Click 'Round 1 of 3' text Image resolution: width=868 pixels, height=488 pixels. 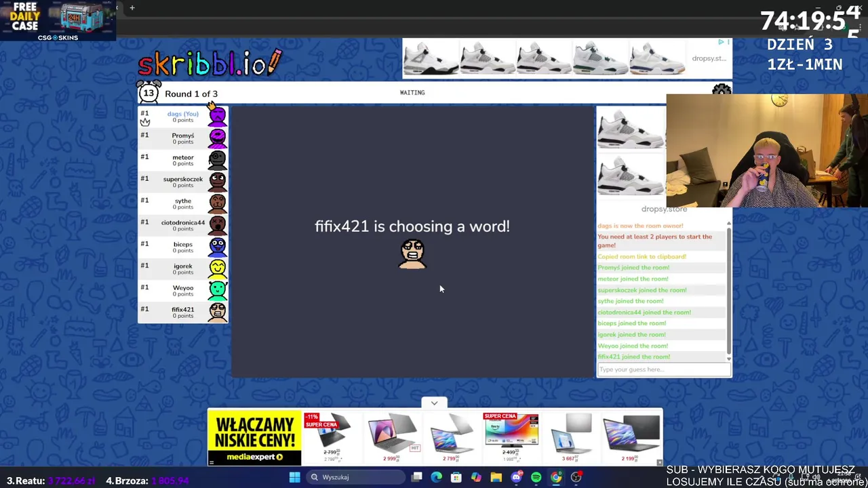[191, 94]
